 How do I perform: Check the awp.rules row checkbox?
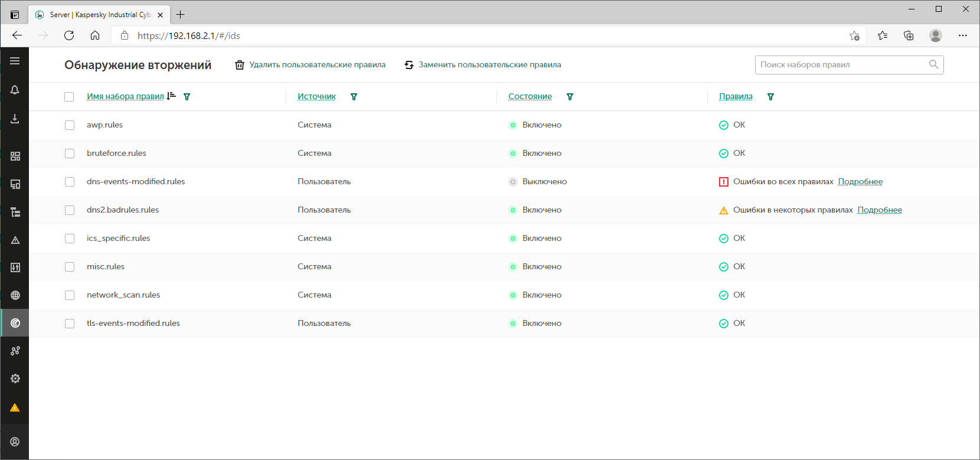pos(70,125)
